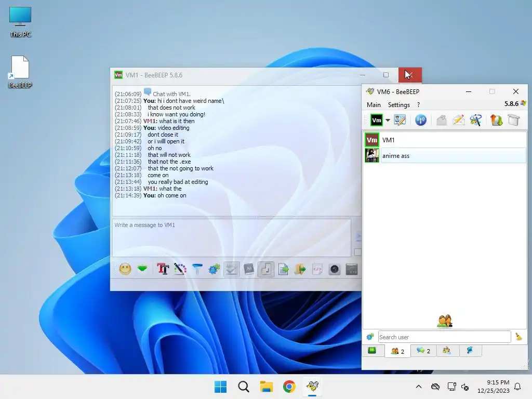The width and height of the screenshot is (532, 399).
Task: Toggle the grey down-arrows button in chat toolbar
Action: click(x=232, y=270)
